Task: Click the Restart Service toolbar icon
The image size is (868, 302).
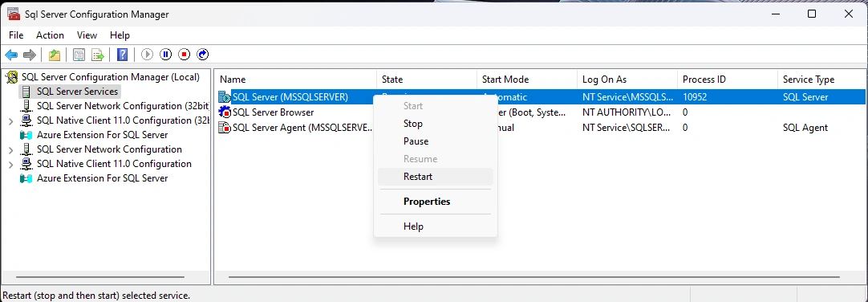Action: coord(203,55)
